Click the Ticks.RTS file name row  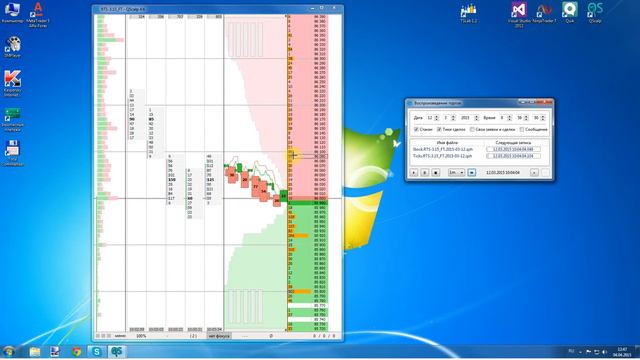pos(442,156)
